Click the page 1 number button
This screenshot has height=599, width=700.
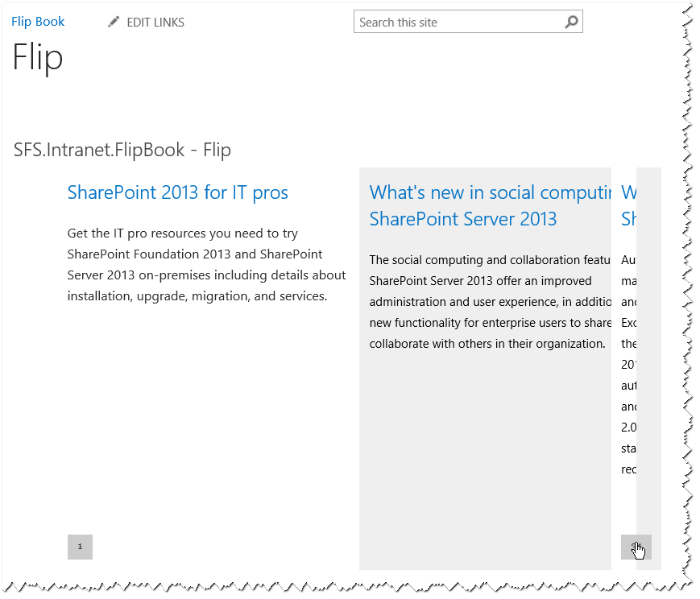point(80,547)
